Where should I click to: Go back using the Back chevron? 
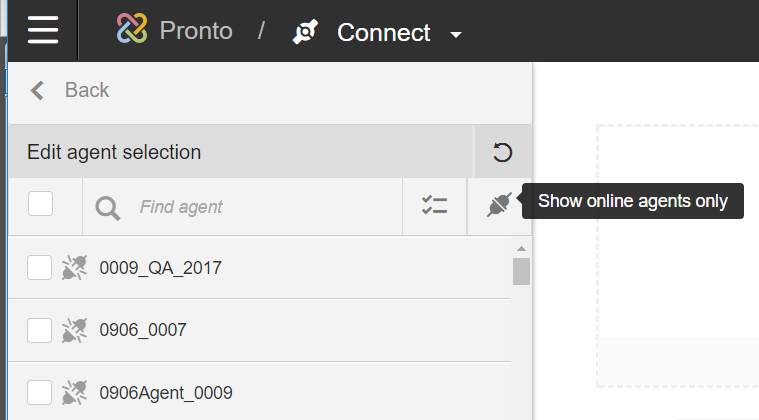click(x=38, y=90)
